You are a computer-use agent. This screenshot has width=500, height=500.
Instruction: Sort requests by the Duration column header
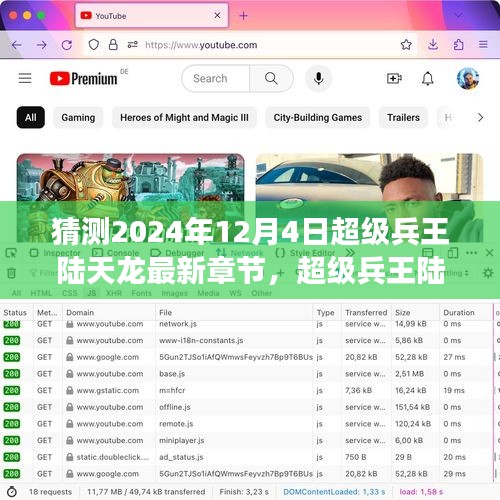[466, 312]
